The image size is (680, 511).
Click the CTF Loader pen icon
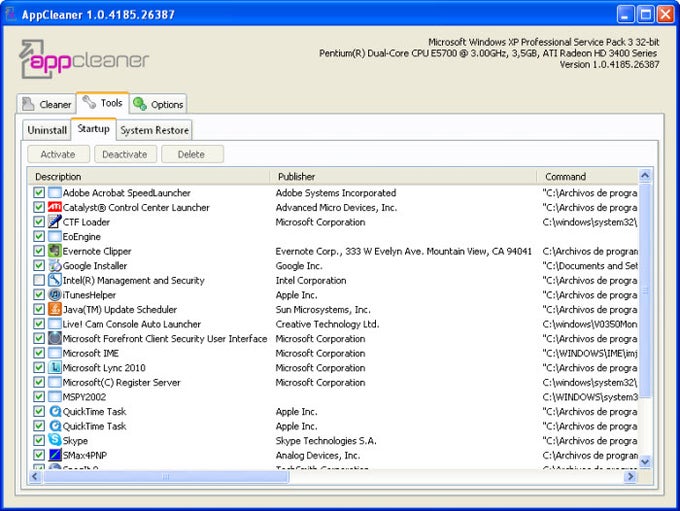(x=55, y=222)
